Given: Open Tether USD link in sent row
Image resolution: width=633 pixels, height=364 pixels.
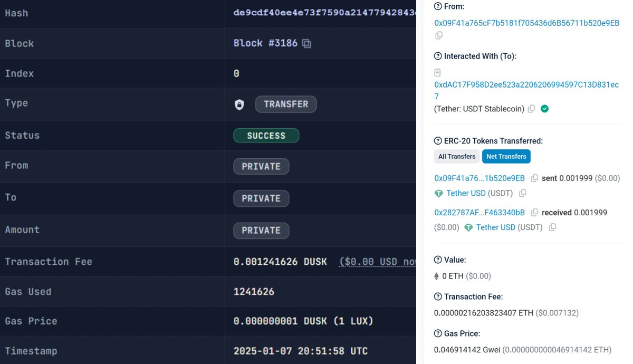Looking at the screenshot, I should tap(466, 193).
